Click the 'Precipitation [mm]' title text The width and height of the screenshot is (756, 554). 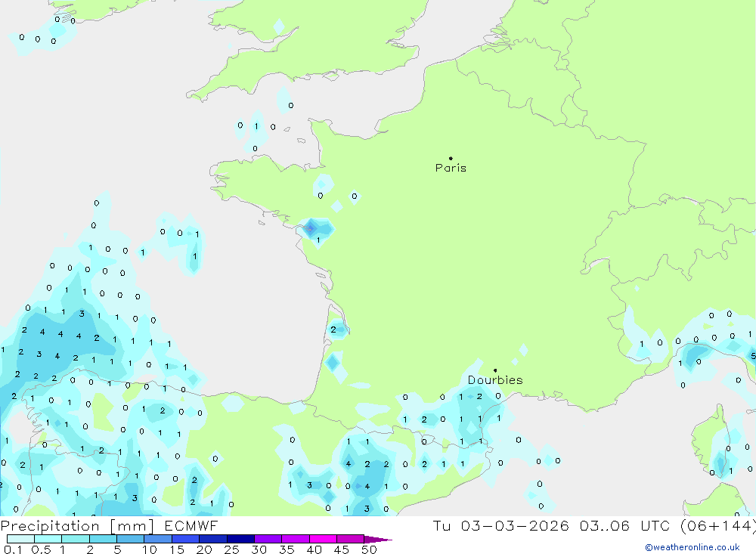(77, 526)
